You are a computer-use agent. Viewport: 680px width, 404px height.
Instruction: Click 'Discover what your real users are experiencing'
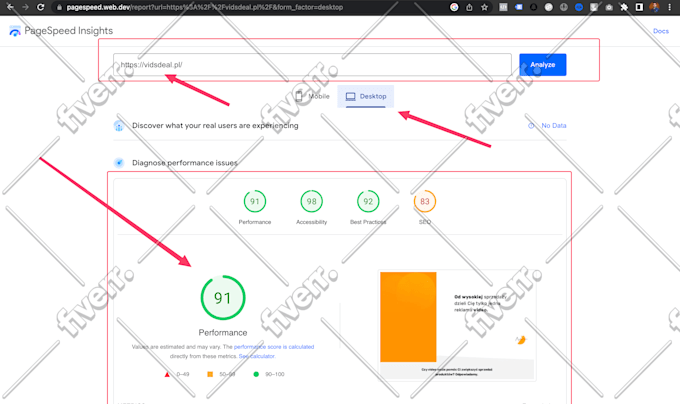point(215,126)
